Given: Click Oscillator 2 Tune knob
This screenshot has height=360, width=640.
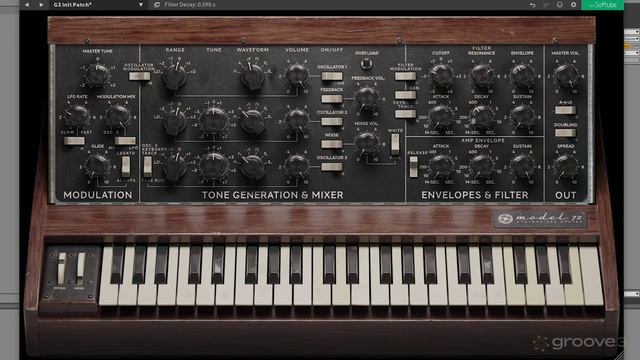Looking at the screenshot, I should (x=213, y=120).
